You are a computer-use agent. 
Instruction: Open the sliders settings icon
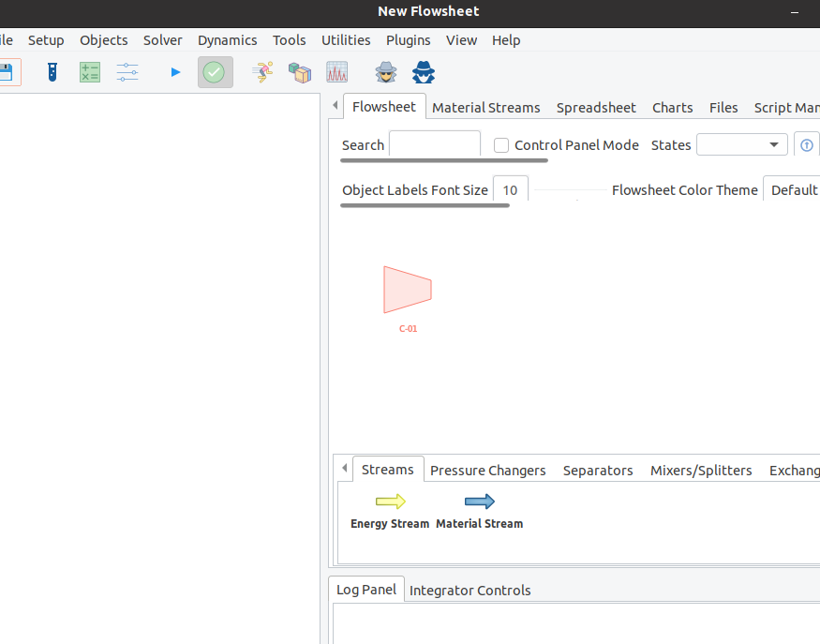[x=127, y=72]
